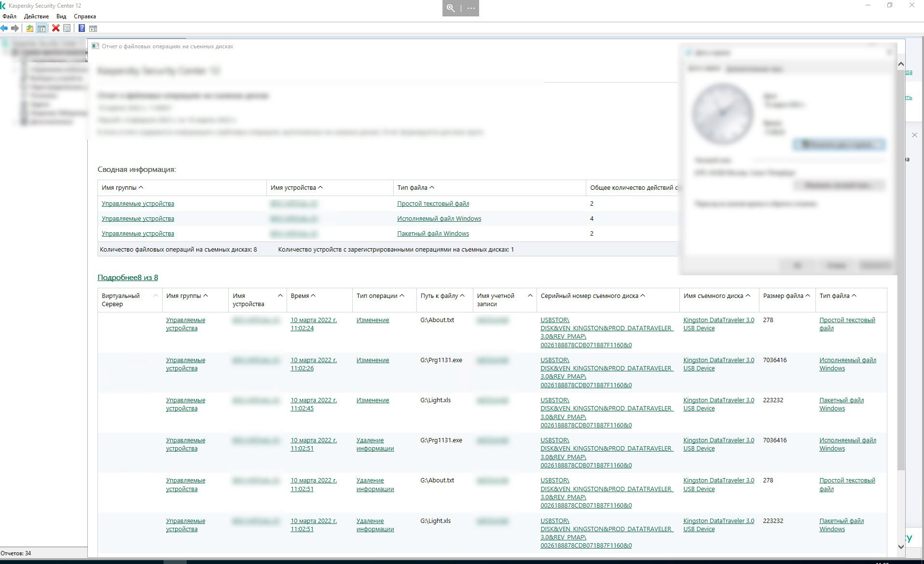
Task: Click the red X Delete toolbar icon
Action: point(56,28)
